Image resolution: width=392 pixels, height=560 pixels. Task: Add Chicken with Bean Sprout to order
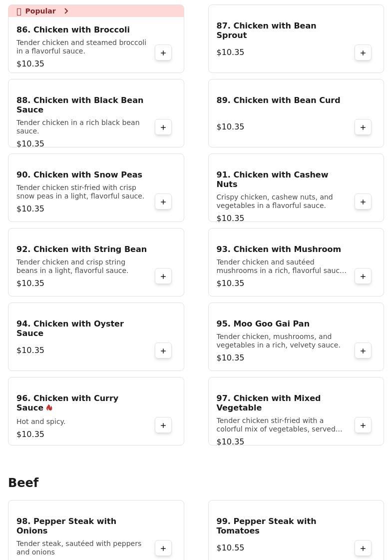363,53
